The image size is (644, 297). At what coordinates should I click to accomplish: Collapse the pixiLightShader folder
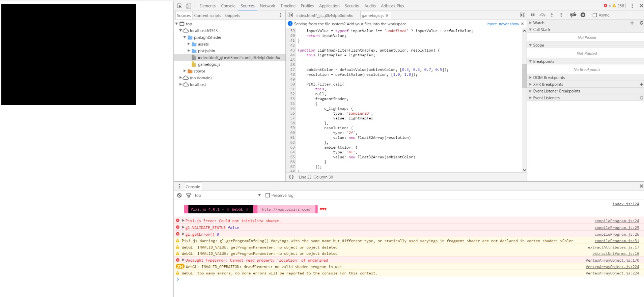[x=185, y=37]
